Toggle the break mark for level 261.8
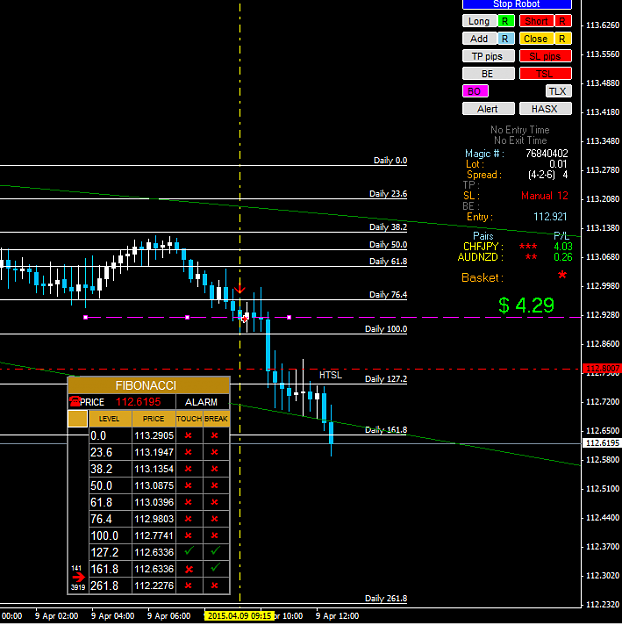 coord(215,586)
